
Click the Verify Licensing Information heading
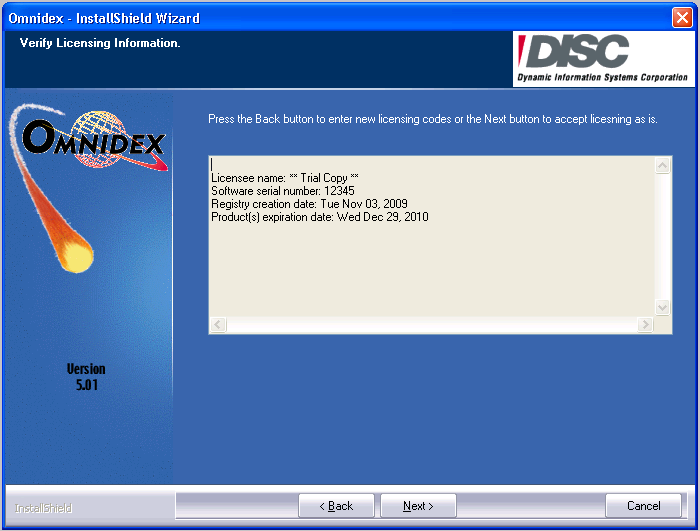100,43
